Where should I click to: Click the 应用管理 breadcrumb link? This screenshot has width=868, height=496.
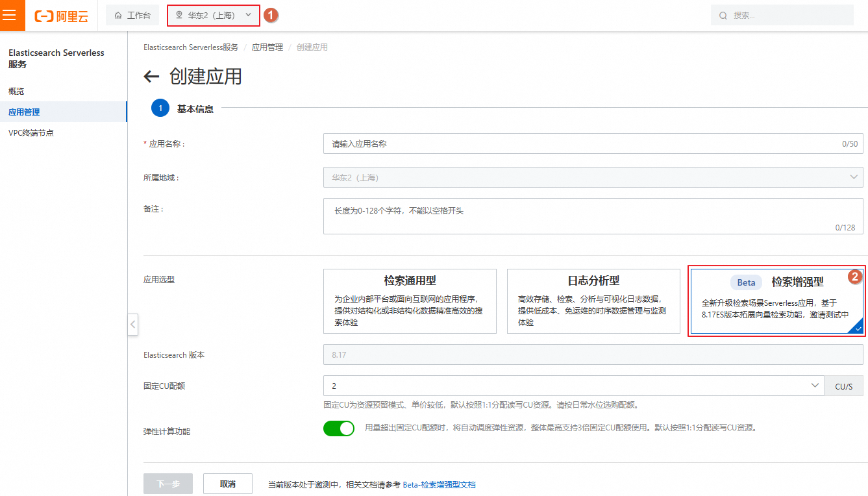[267, 47]
